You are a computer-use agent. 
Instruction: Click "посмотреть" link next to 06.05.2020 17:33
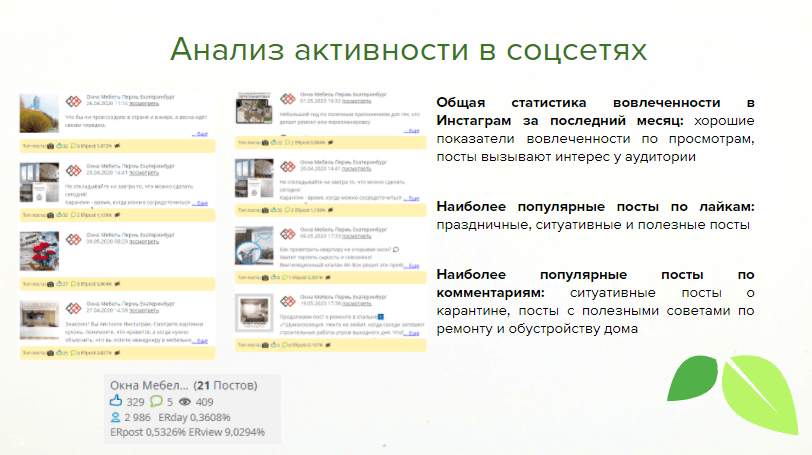pos(356,236)
